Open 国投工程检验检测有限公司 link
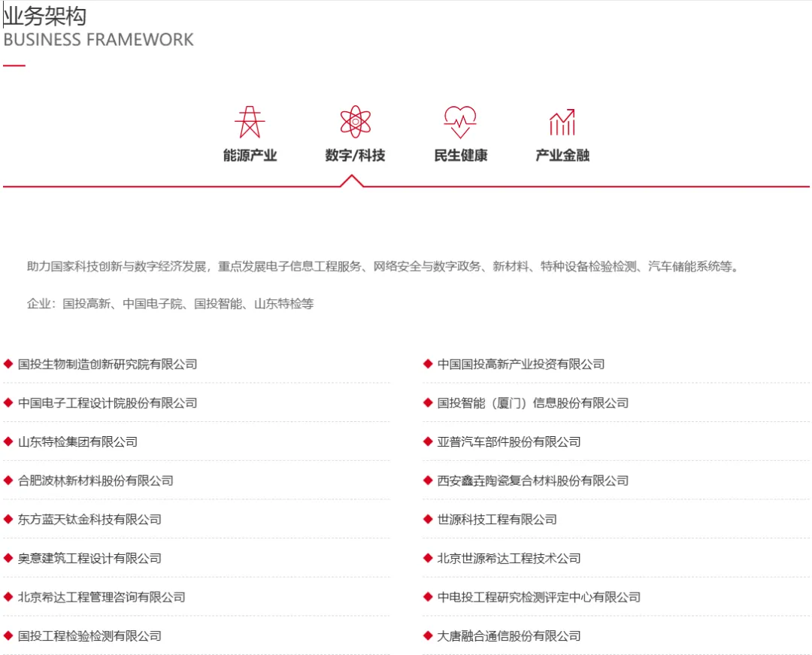 (x=89, y=636)
